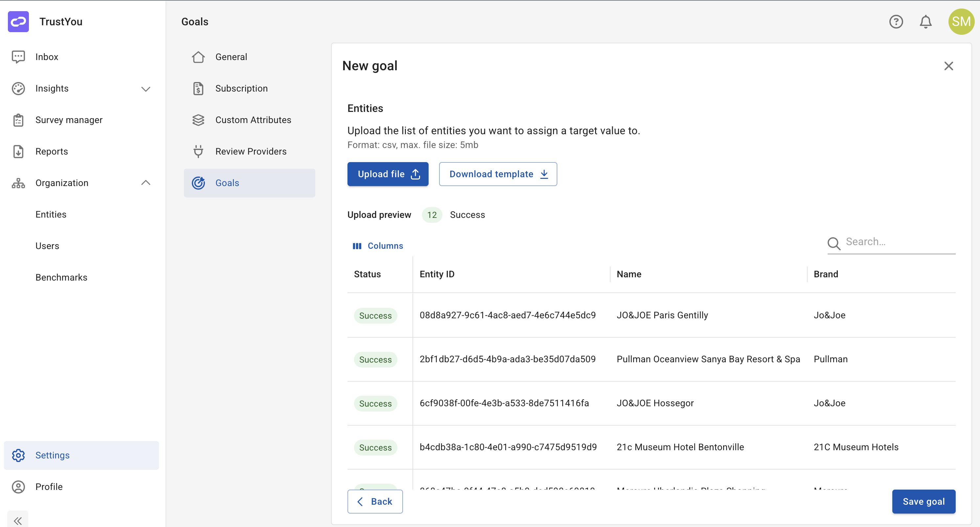The width and height of the screenshot is (980, 527).
Task: Click the Upload file button
Action: click(x=388, y=174)
